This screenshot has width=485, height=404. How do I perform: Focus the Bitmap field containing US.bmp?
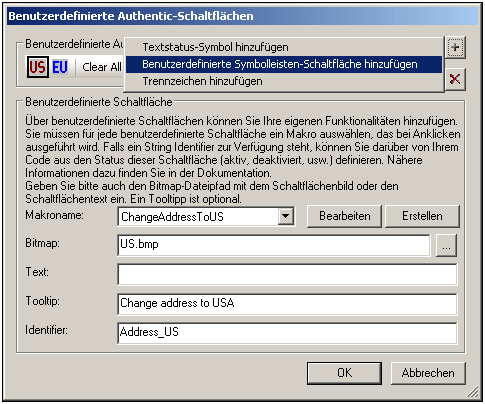pyautogui.click(x=274, y=245)
